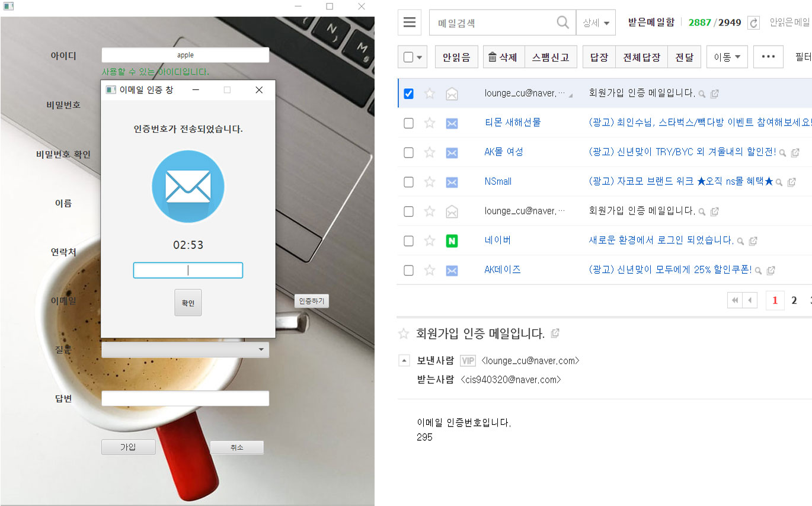This screenshot has height=506, width=812.
Task: Click the mail search magnifier icon
Action: coord(562,22)
